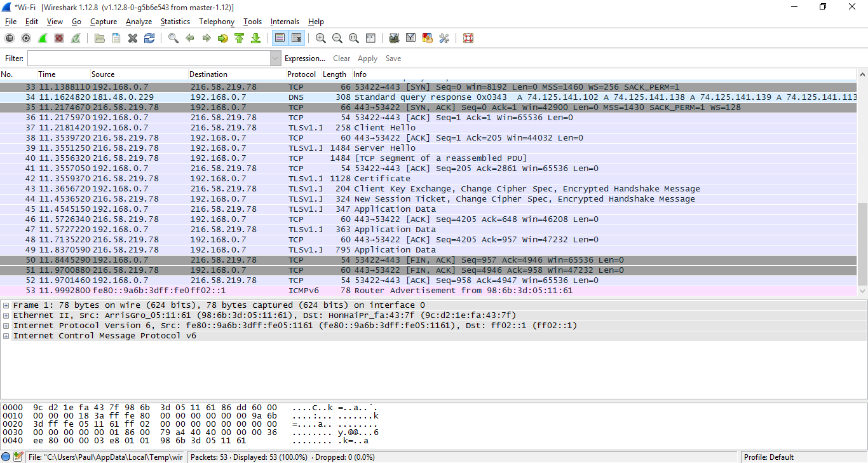Click the capture interfaces list icon
This screenshot has width=868, height=463.
click(10, 38)
